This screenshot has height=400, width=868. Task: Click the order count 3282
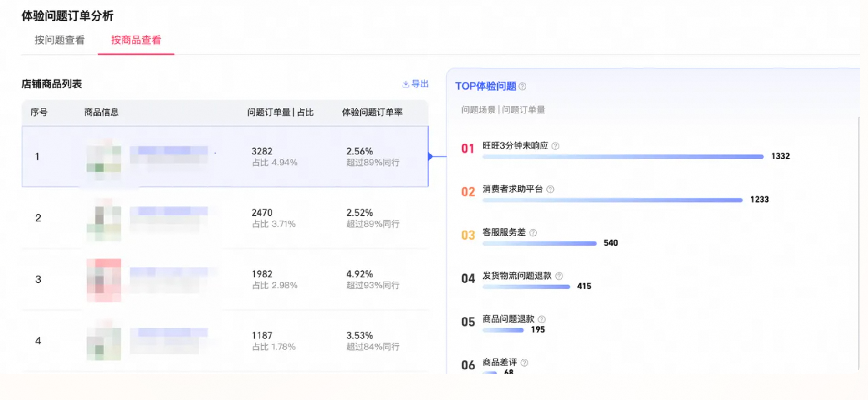tap(262, 151)
